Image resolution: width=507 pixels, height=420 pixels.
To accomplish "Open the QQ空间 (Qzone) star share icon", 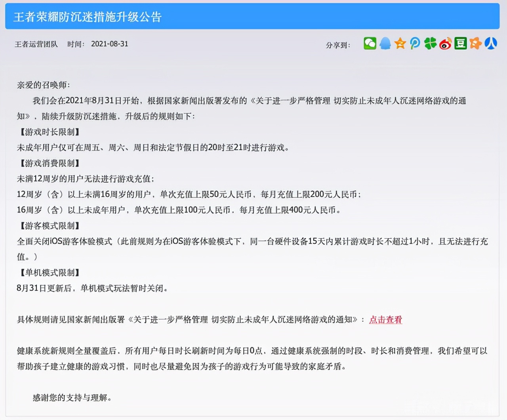I will [400, 44].
